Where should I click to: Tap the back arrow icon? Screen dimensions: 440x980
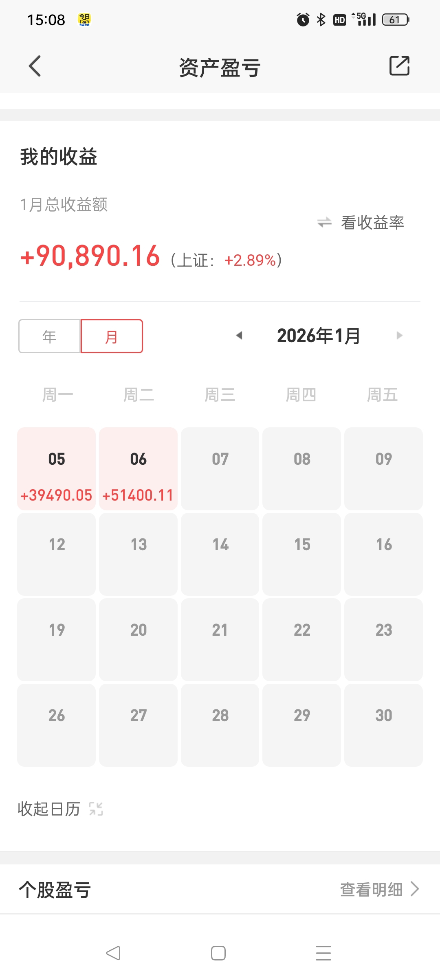35,66
